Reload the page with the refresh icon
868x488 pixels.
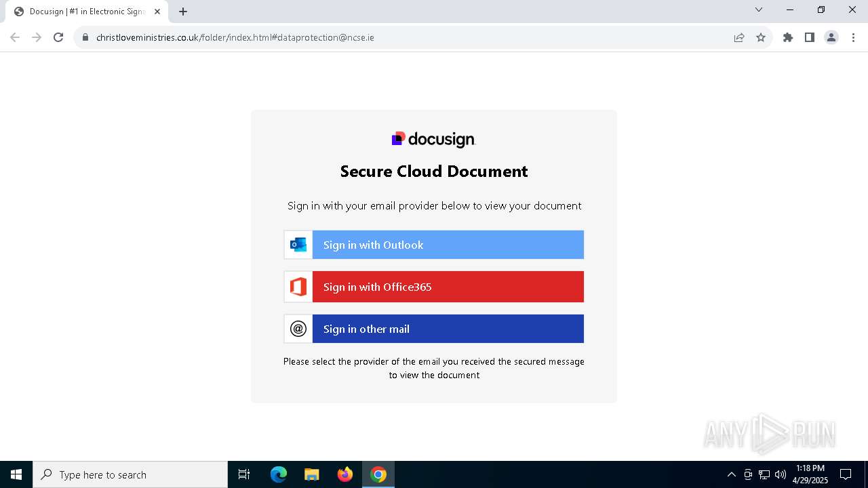click(x=58, y=37)
